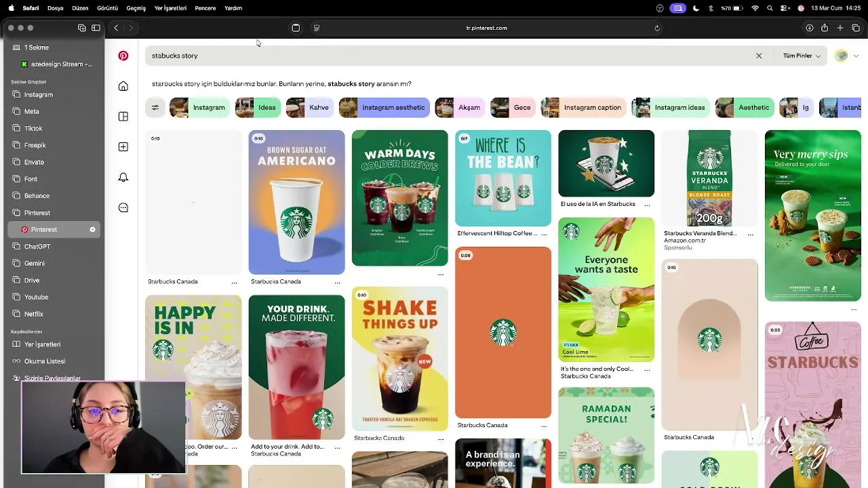Open the Safari menu in menu bar
The height and width of the screenshot is (488, 868).
pyautogui.click(x=31, y=8)
